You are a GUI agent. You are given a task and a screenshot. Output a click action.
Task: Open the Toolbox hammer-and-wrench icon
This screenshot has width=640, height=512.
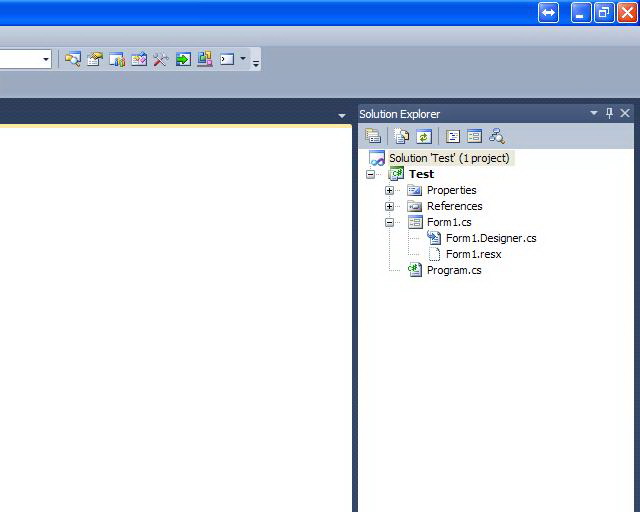point(161,59)
